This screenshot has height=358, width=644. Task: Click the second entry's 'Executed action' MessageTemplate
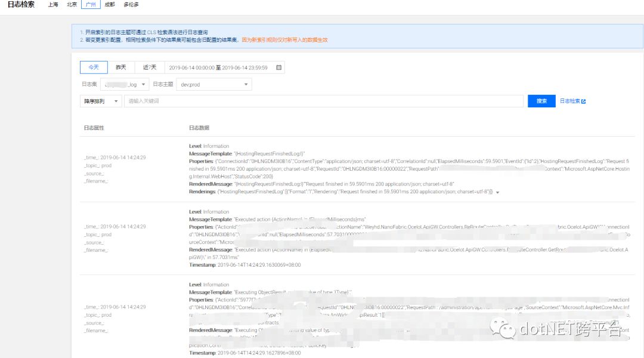coord(277,220)
